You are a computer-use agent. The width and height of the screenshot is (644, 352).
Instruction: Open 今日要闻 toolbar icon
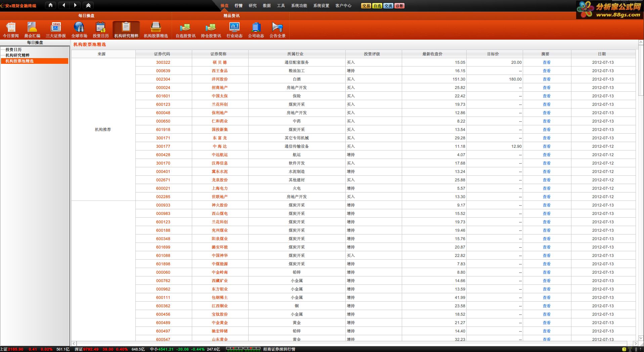coord(11,30)
